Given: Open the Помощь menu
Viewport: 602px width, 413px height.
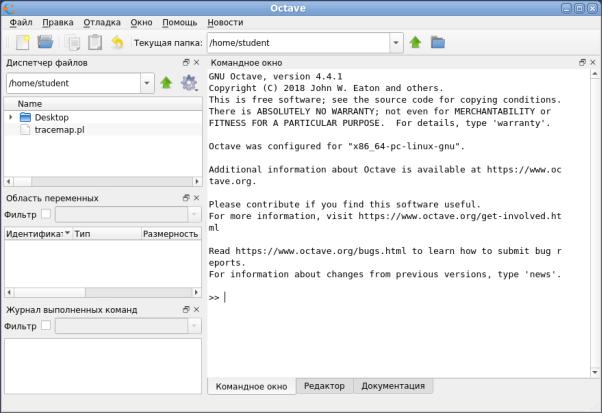Looking at the screenshot, I should [179, 22].
